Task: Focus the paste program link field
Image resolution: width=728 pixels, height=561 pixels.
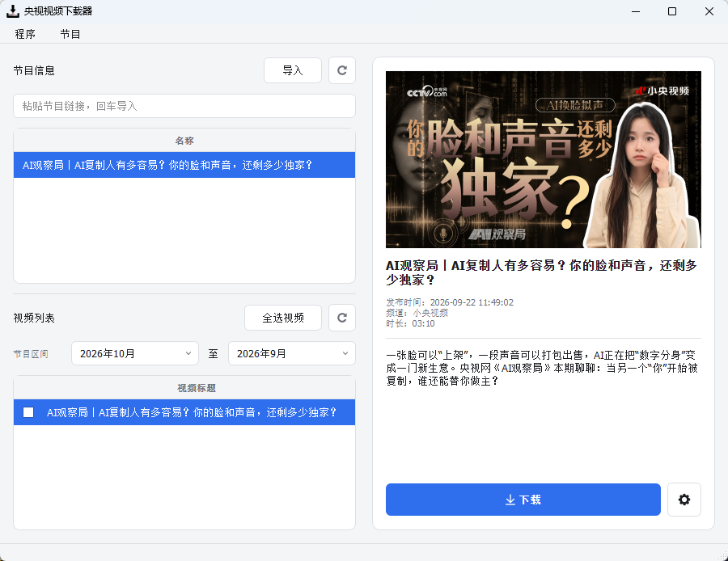Action: tap(184, 106)
